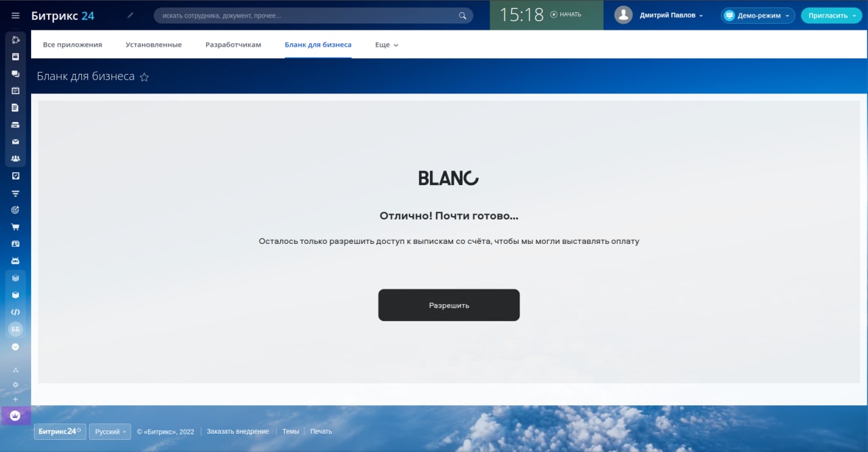Image resolution: width=868 pixels, height=452 pixels.
Task: Open the mail envelope icon in sidebar
Action: point(16,142)
